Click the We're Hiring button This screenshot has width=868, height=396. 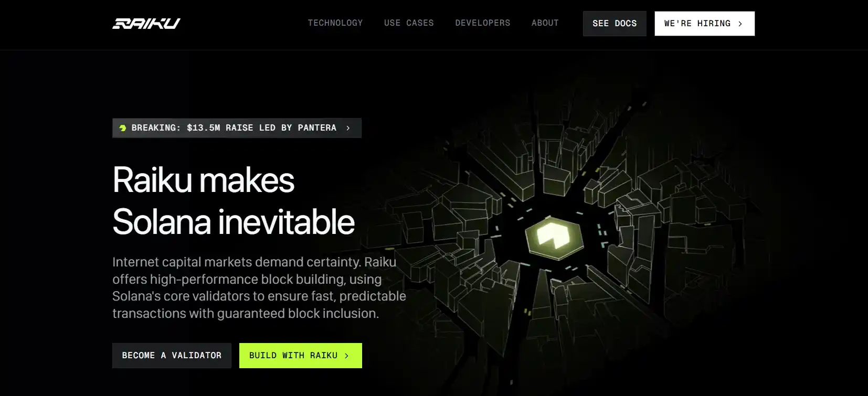(705, 24)
